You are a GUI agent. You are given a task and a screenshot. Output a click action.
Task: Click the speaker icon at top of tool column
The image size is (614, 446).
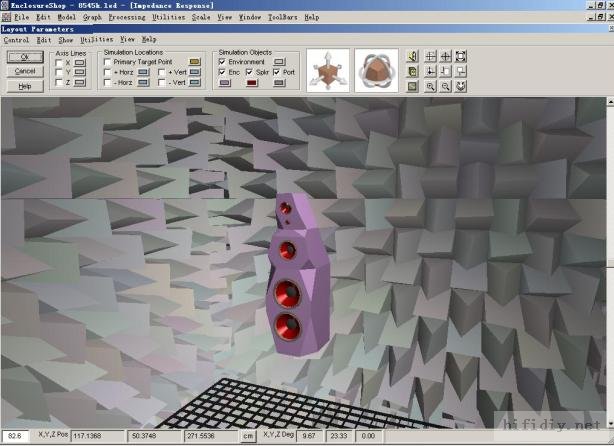click(x=412, y=56)
